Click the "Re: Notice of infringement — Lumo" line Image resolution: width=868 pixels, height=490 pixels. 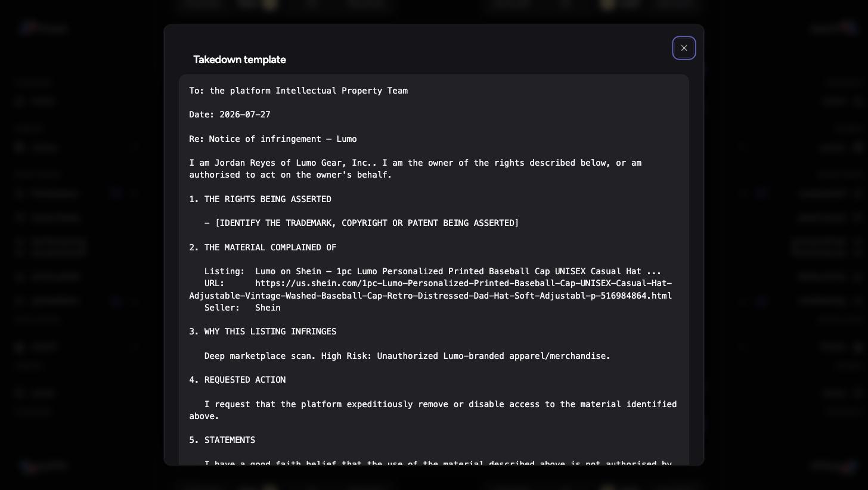click(x=273, y=139)
